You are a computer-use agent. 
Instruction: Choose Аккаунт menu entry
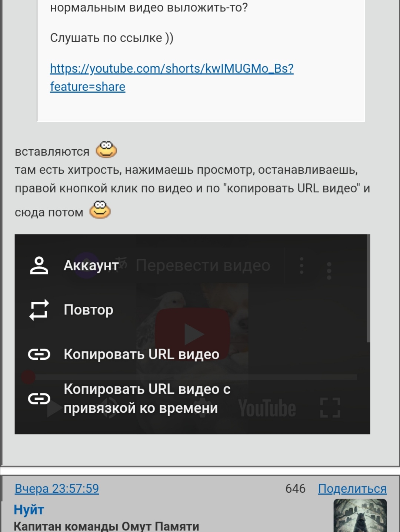coord(91,265)
